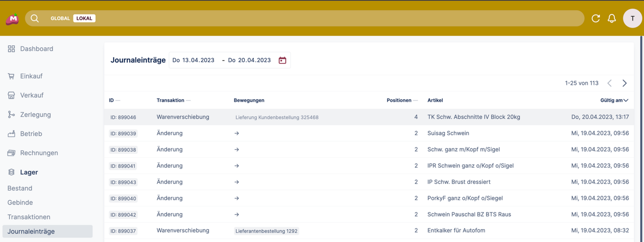Image resolution: width=644 pixels, height=242 pixels.
Task: Open Transaktionen in the Lager menu
Action: tap(29, 217)
